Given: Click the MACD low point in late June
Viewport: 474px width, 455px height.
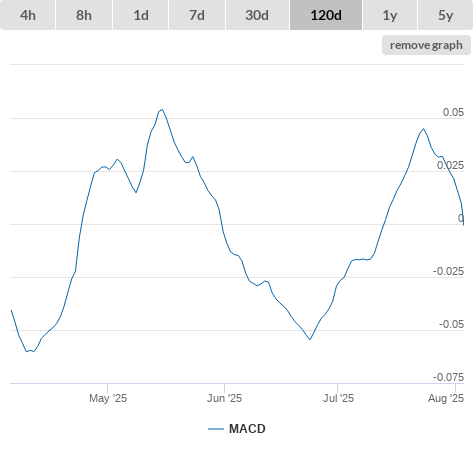Looking at the screenshot, I should point(310,339).
